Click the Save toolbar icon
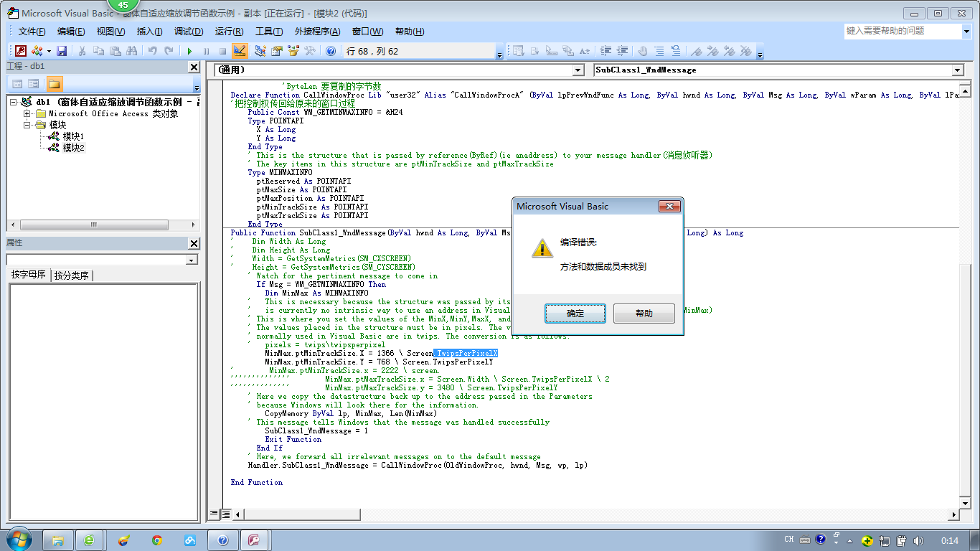The width and height of the screenshot is (980, 551). [62, 51]
